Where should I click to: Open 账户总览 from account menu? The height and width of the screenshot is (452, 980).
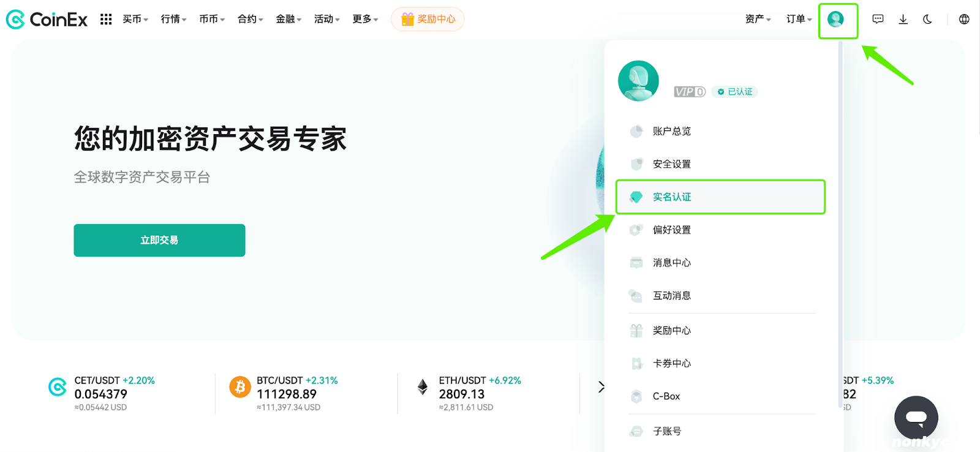pos(671,131)
